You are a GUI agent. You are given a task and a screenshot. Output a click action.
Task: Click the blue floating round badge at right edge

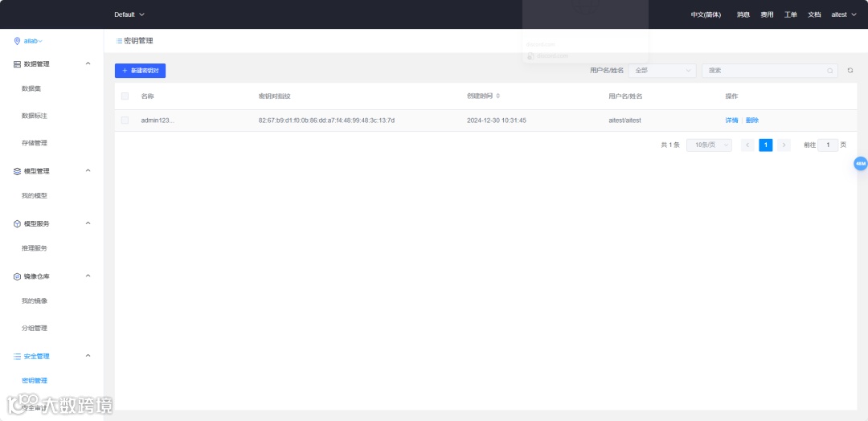(860, 164)
